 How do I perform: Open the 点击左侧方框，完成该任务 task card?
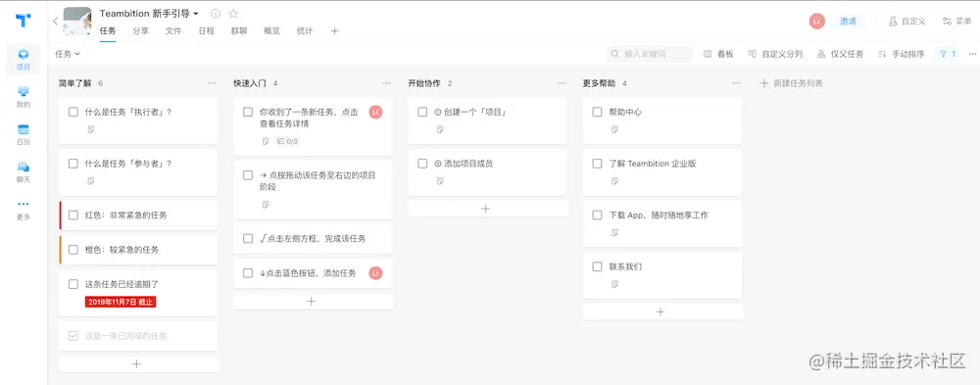(313, 239)
